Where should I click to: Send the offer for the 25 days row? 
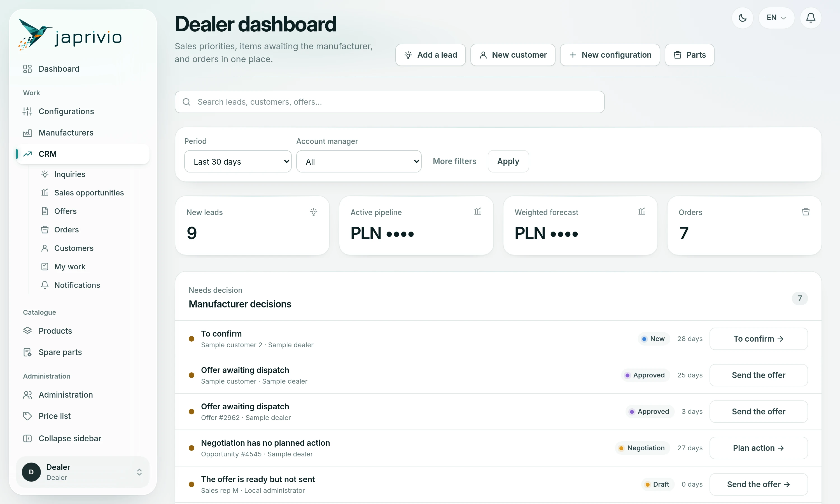[758, 375]
